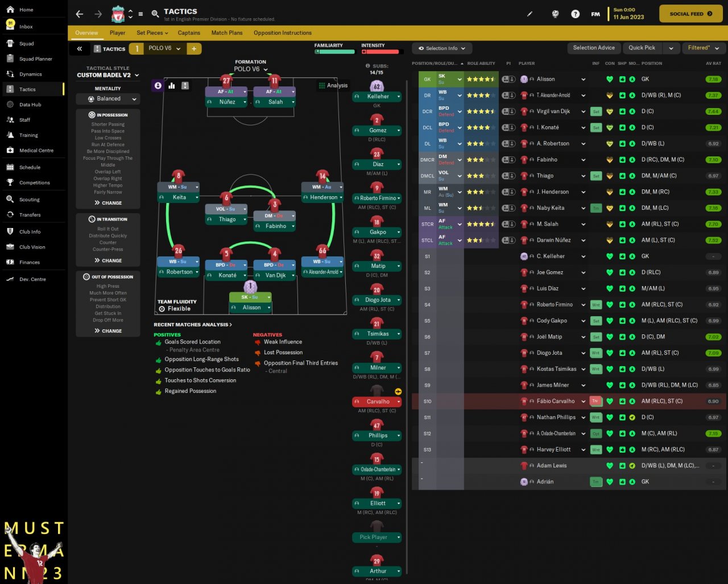Select tactic slot 1 POLO V6

click(x=157, y=49)
